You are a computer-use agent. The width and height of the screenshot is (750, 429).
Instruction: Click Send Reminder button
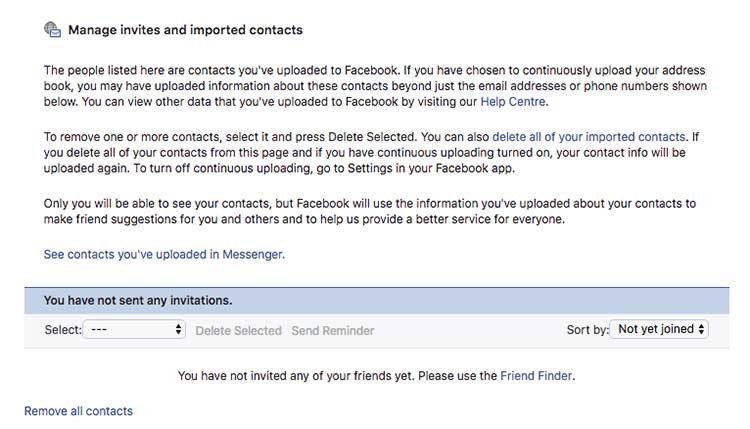coord(333,330)
